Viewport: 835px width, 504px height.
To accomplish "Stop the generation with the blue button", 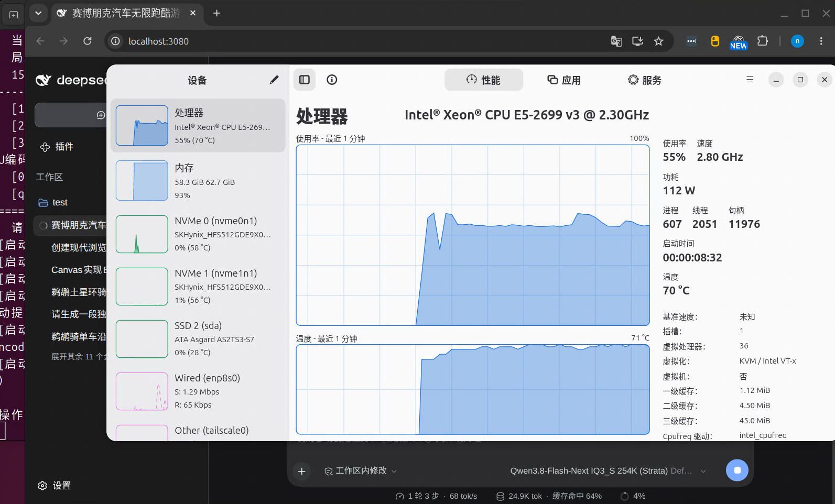I will (737, 470).
